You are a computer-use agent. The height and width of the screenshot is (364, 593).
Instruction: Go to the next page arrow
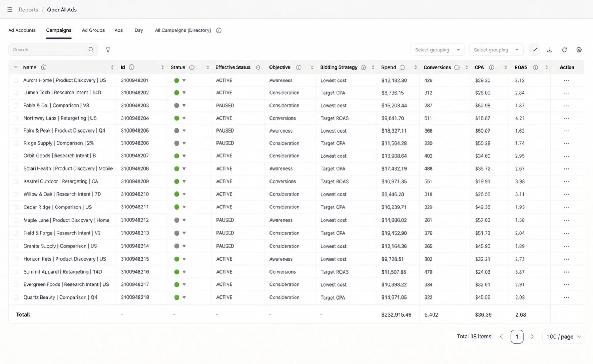point(532,337)
